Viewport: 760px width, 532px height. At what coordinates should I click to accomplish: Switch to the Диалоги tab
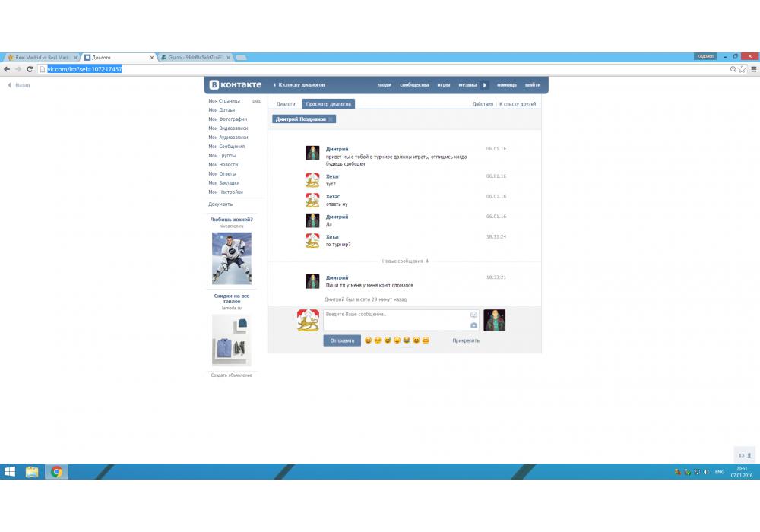pos(286,103)
